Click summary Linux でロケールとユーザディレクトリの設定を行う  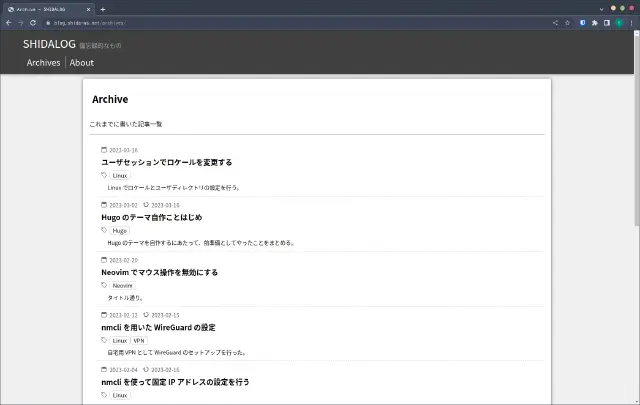[174, 188]
